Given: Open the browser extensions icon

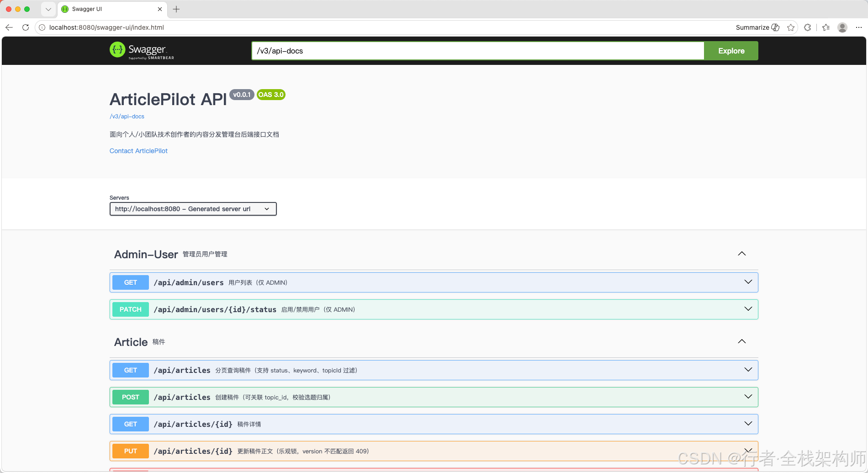Looking at the screenshot, I should (807, 27).
